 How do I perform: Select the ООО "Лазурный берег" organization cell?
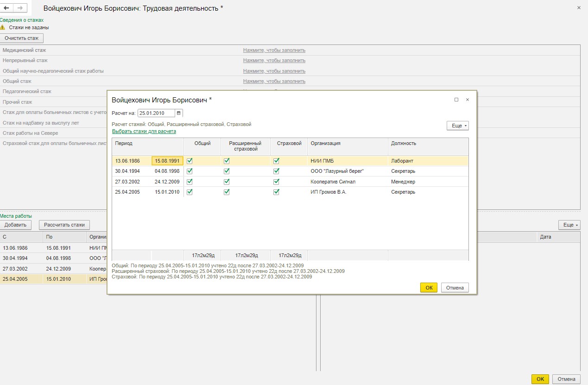348,171
